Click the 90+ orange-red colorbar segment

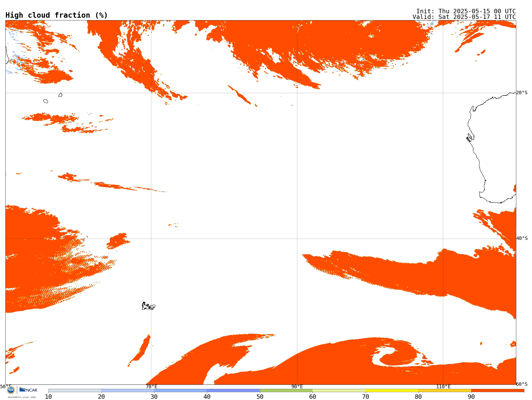coord(498,391)
